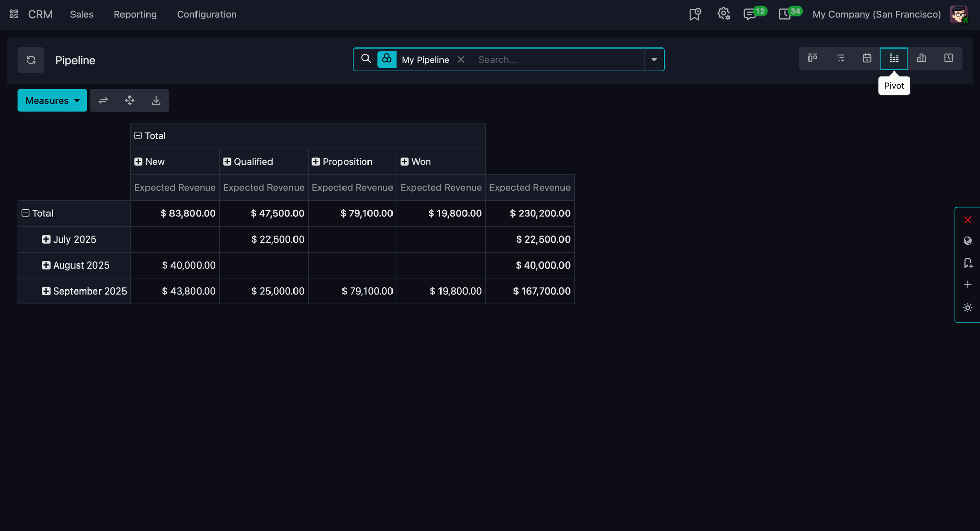Open the Configuration menu
The height and width of the screenshot is (531, 980).
pos(207,14)
